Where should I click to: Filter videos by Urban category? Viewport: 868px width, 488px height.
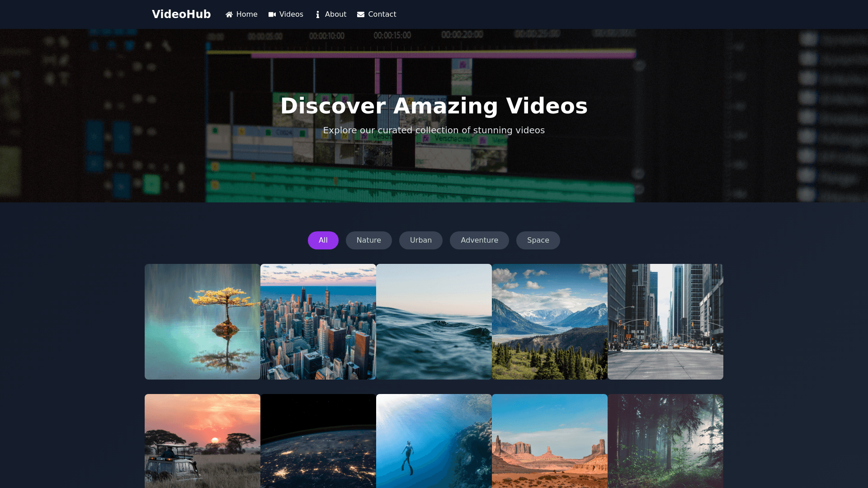click(x=420, y=240)
